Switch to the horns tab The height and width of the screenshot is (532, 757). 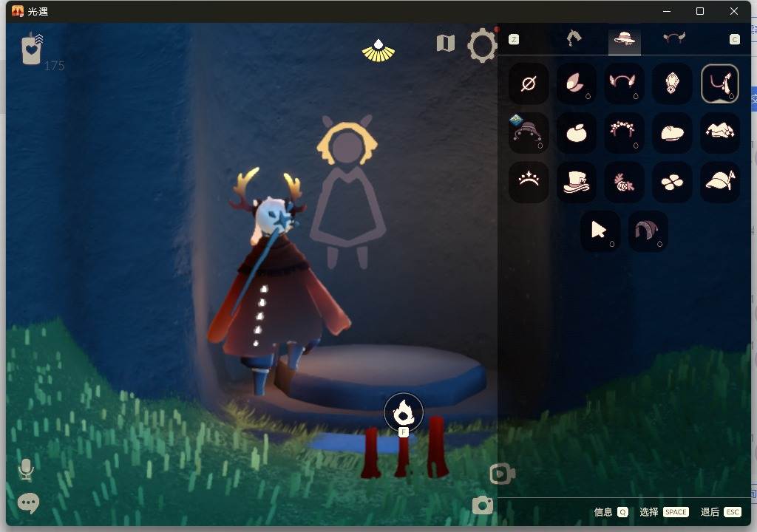[x=674, y=38]
